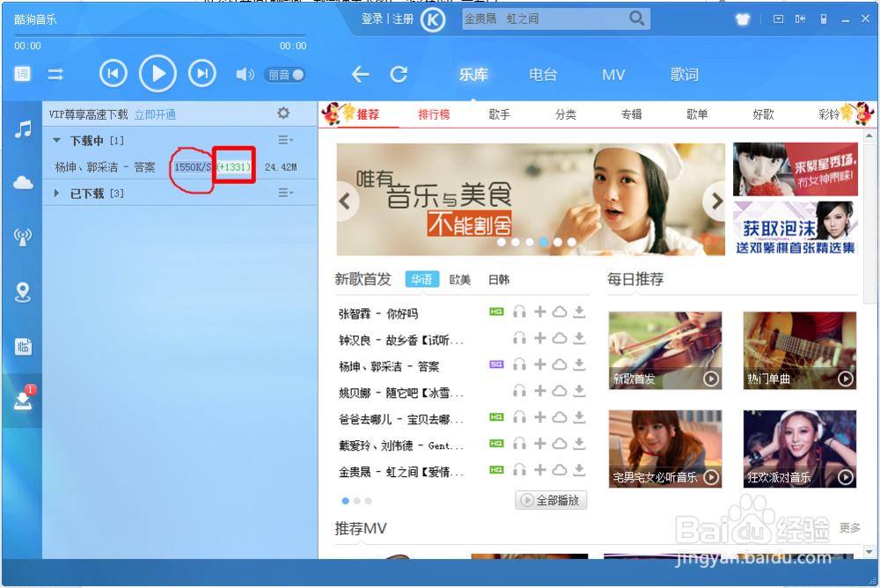Show previous banner slide
Viewport: 880px width, 588px height.
coord(345,201)
